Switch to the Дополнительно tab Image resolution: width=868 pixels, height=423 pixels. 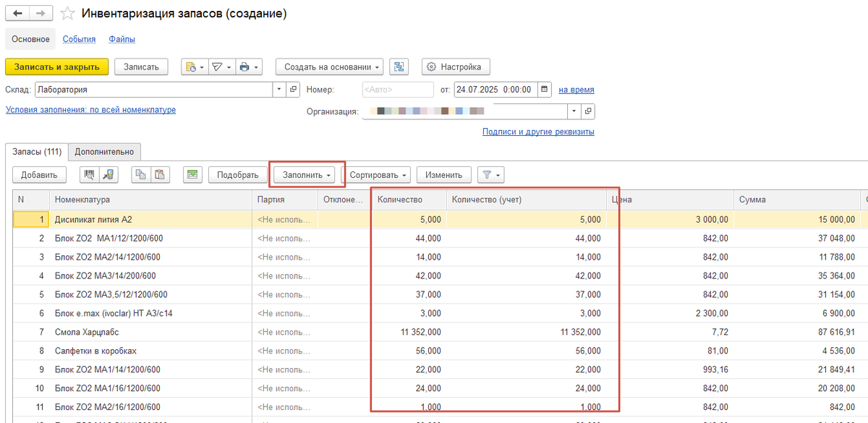pyautogui.click(x=105, y=152)
